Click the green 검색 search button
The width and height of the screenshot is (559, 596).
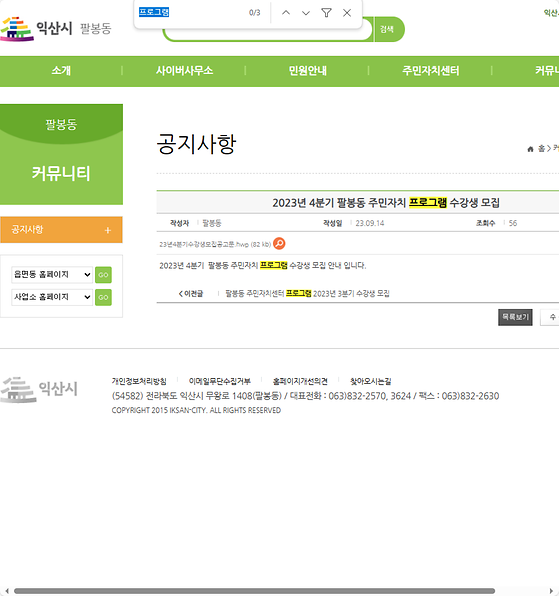(389, 29)
